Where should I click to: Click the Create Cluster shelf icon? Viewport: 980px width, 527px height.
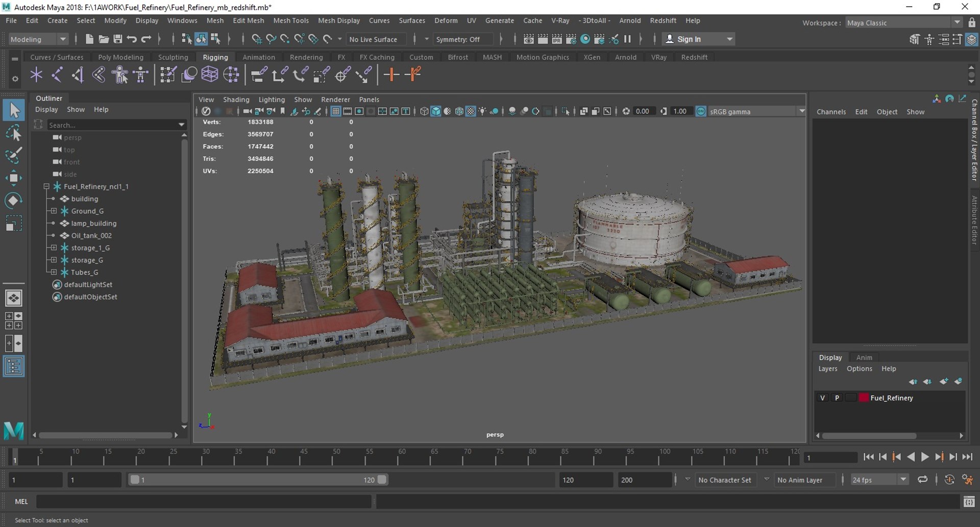pyautogui.click(x=231, y=75)
